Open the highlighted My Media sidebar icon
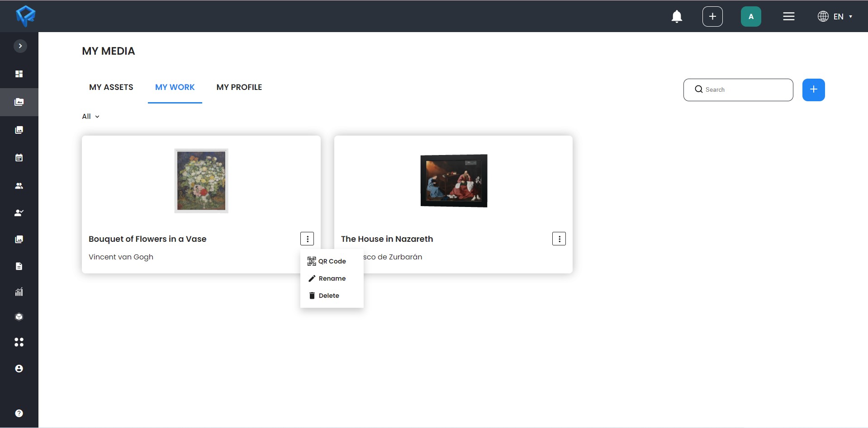This screenshot has height=428, width=868. coord(19,102)
